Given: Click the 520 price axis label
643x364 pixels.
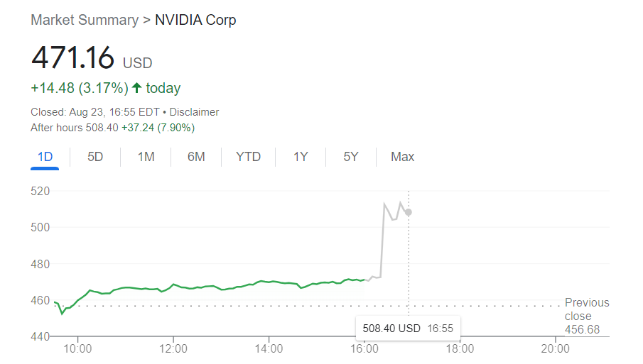Looking at the screenshot, I should 40,191.
